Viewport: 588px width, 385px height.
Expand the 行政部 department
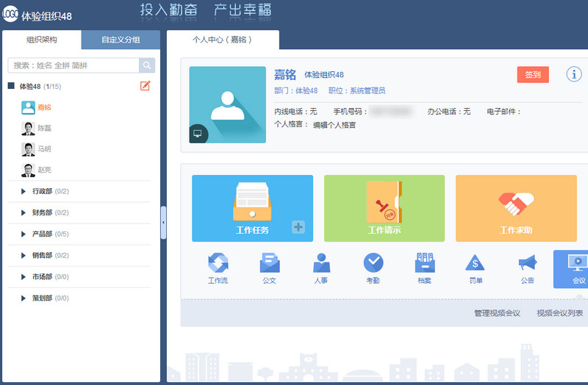(x=24, y=192)
